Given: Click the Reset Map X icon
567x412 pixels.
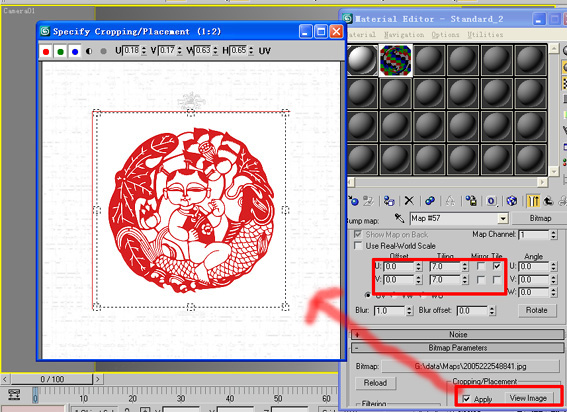Looking at the screenshot, I should [x=409, y=200].
